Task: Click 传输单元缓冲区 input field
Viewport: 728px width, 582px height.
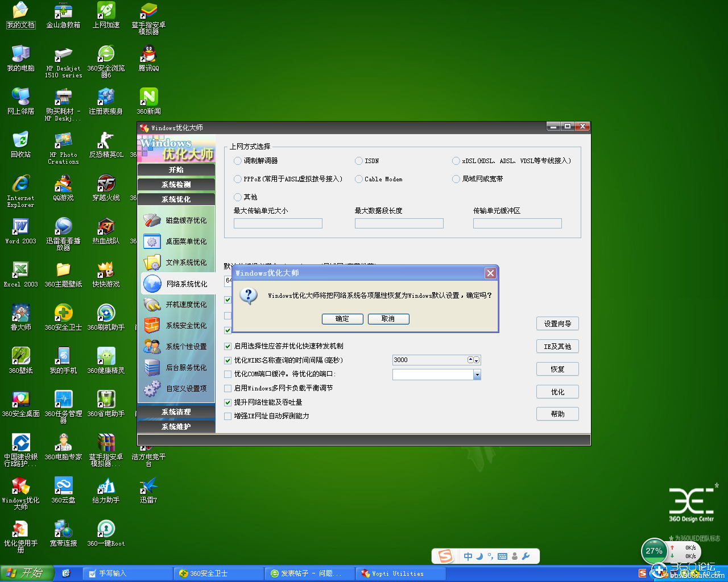Action: click(x=518, y=223)
